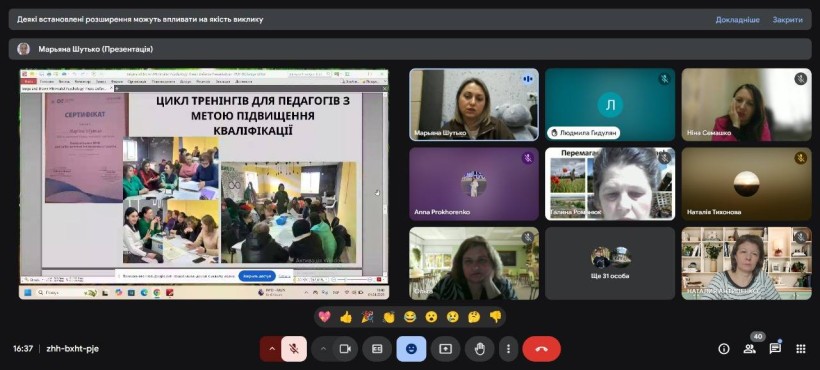Screen dimensions: 820x370
Task: Show the participants list with 40 people
Action: (750, 349)
